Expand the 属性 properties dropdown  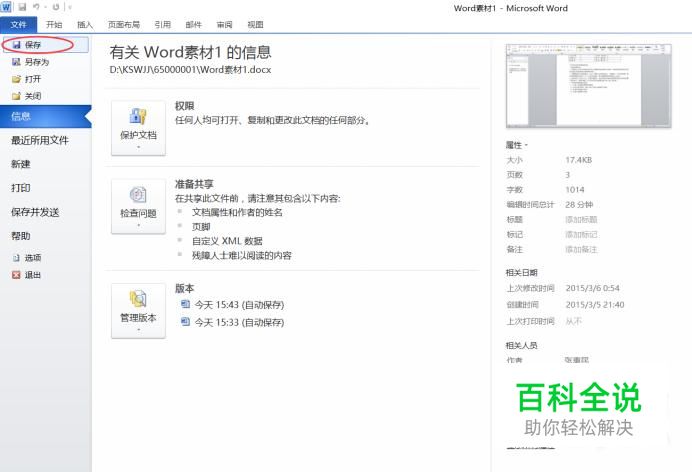point(517,145)
